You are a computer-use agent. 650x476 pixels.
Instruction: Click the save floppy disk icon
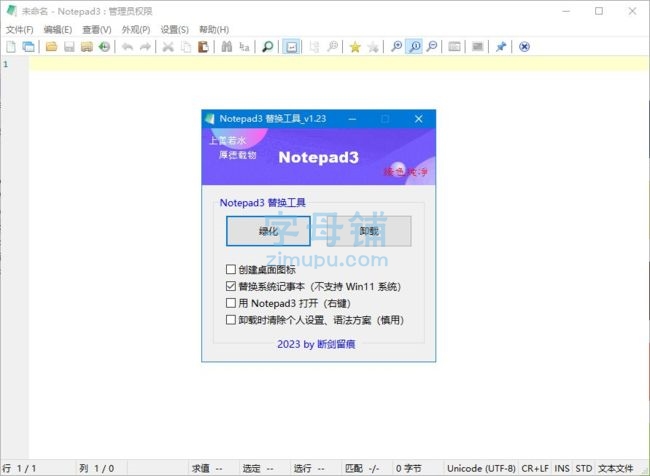(69, 47)
